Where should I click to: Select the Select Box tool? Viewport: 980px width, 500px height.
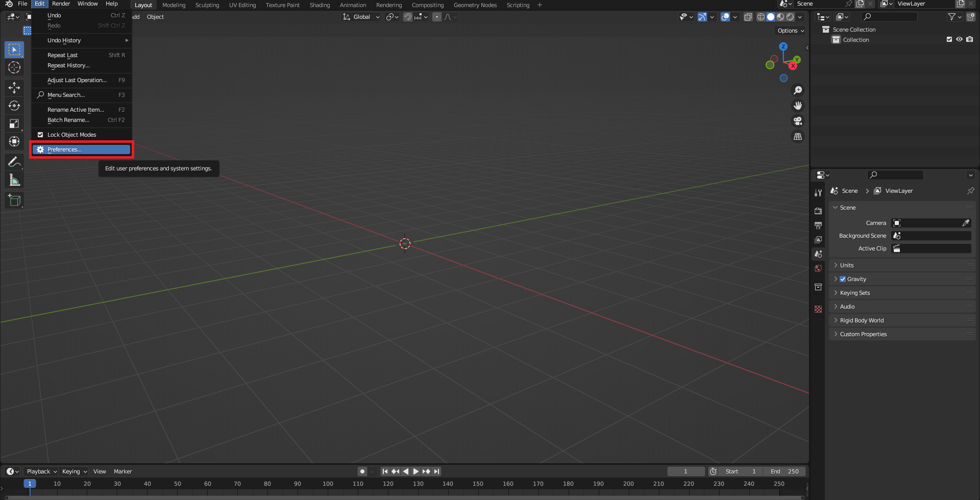14,49
